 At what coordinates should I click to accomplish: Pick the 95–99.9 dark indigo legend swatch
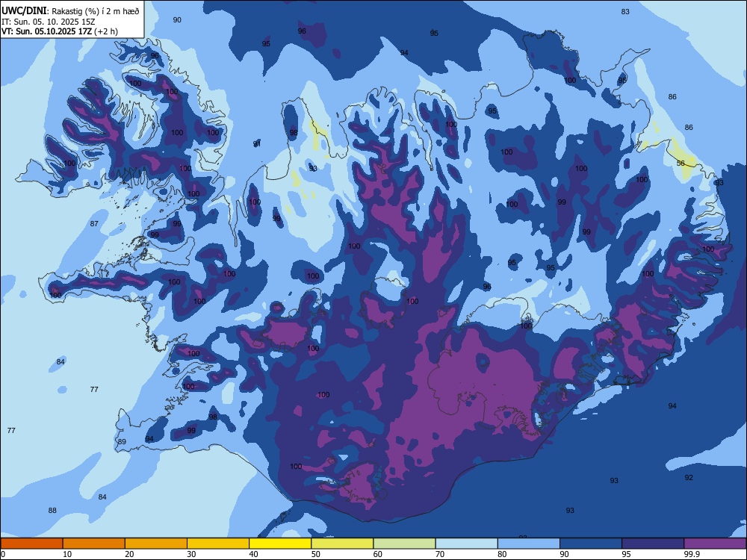[x=653, y=544]
